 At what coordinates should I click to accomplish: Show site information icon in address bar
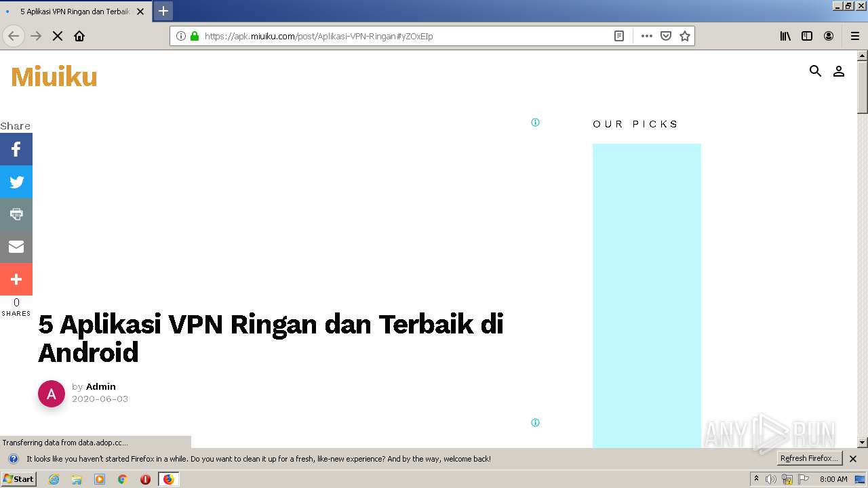pos(181,36)
